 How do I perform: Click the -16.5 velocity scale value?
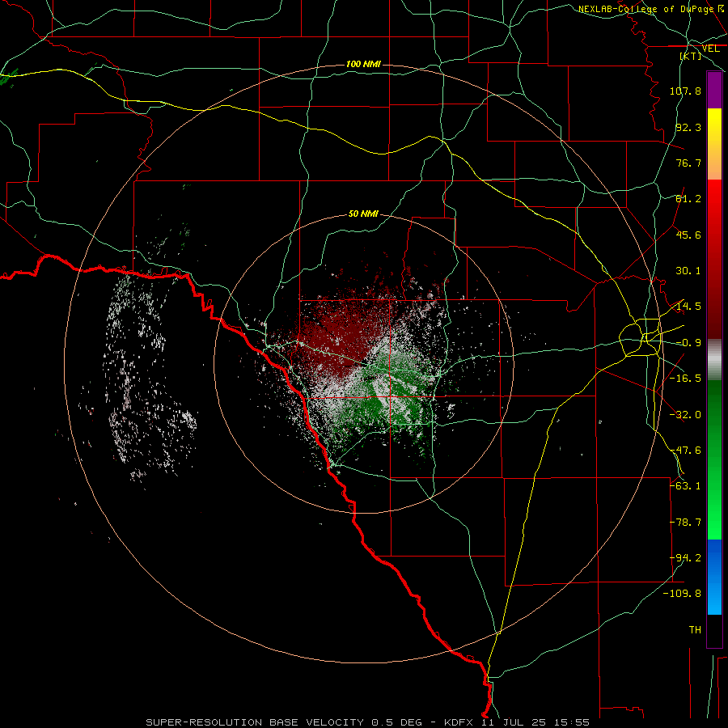[685, 379]
